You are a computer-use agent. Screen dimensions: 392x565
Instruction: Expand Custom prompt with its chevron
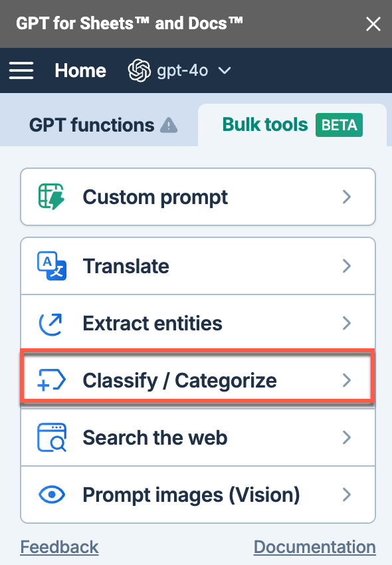[347, 197]
